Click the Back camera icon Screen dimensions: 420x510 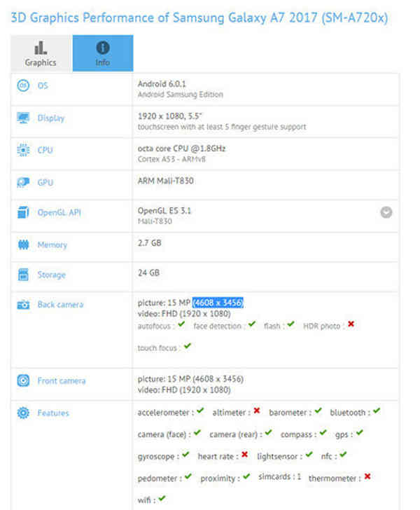(23, 305)
